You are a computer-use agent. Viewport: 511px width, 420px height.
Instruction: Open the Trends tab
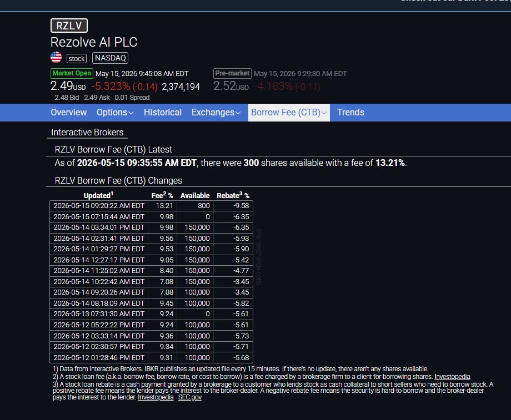(350, 112)
